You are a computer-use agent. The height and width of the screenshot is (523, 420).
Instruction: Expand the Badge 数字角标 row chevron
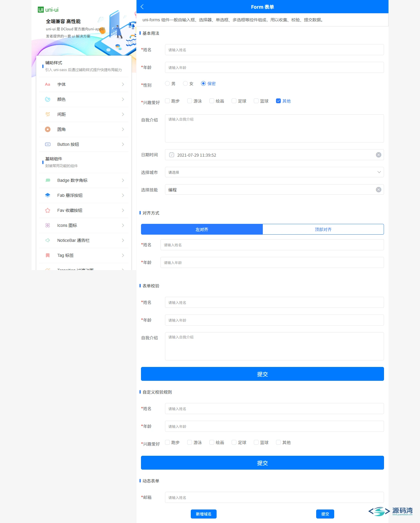pos(123,180)
